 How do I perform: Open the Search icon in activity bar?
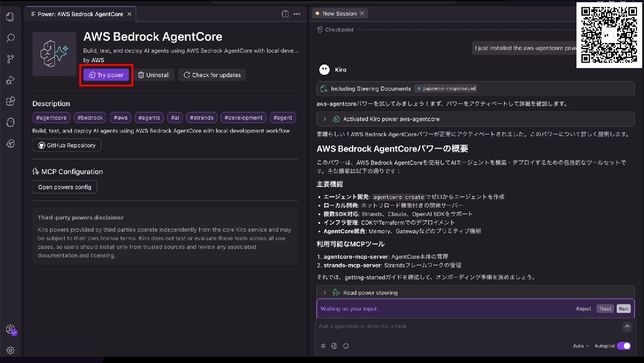pos(10,38)
